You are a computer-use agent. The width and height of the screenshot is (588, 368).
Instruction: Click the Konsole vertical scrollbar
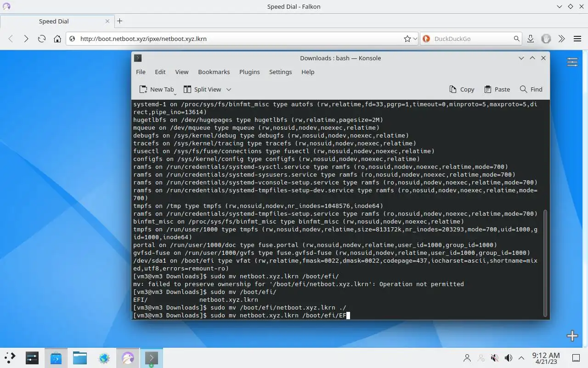tap(546, 262)
